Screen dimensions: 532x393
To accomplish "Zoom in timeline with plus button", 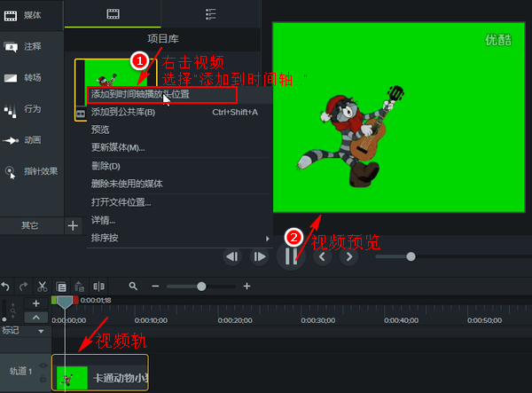I will 247,287.
